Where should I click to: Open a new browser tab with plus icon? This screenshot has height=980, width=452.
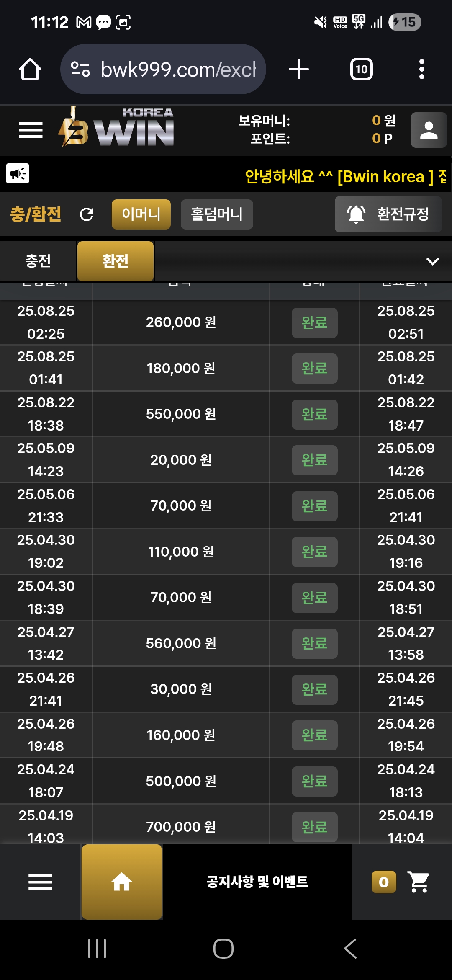click(x=299, y=69)
